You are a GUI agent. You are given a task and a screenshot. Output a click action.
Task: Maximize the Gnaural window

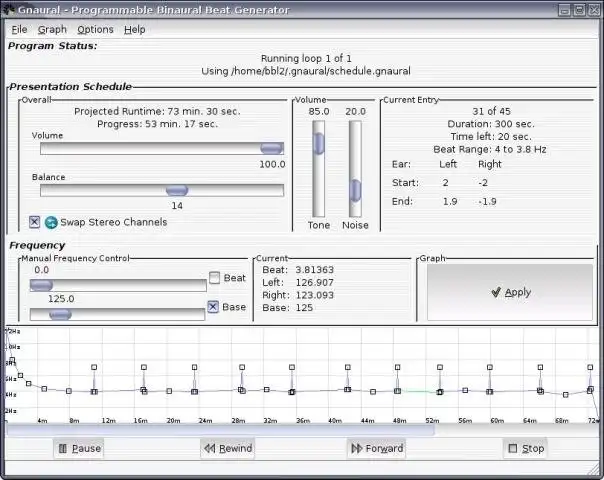point(579,10)
